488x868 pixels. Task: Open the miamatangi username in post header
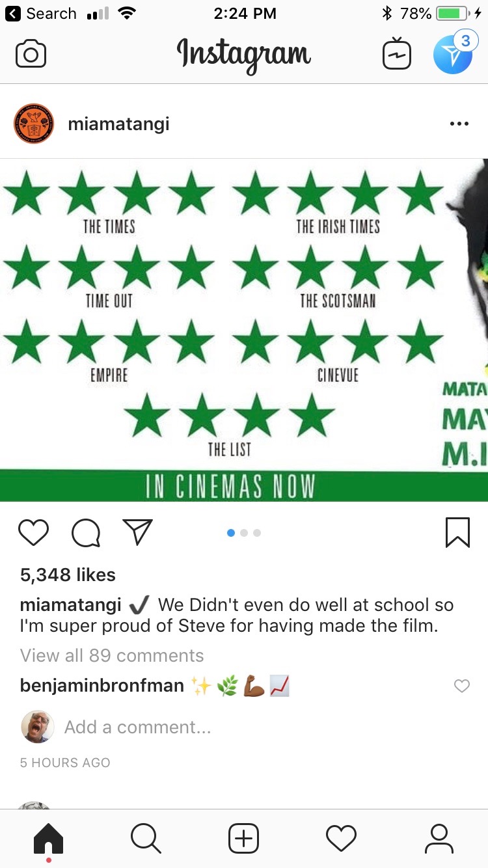tap(118, 124)
